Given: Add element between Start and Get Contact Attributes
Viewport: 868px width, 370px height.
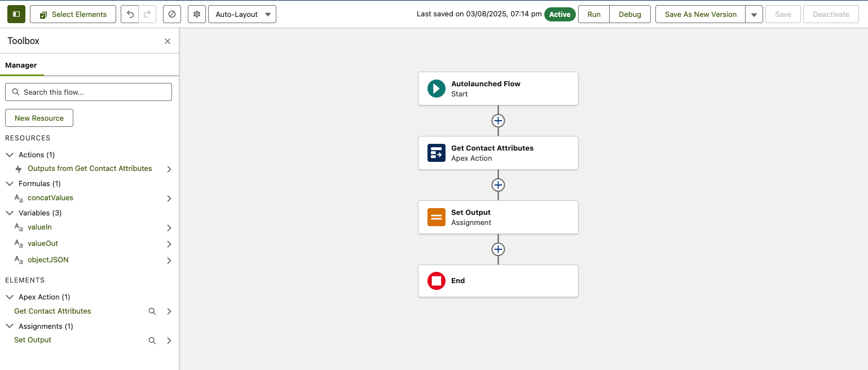Looking at the screenshot, I should [x=498, y=121].
